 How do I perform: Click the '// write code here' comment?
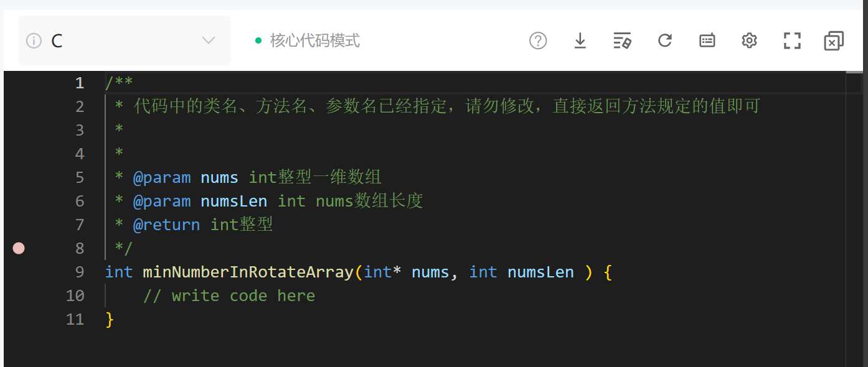click(229, 295)
